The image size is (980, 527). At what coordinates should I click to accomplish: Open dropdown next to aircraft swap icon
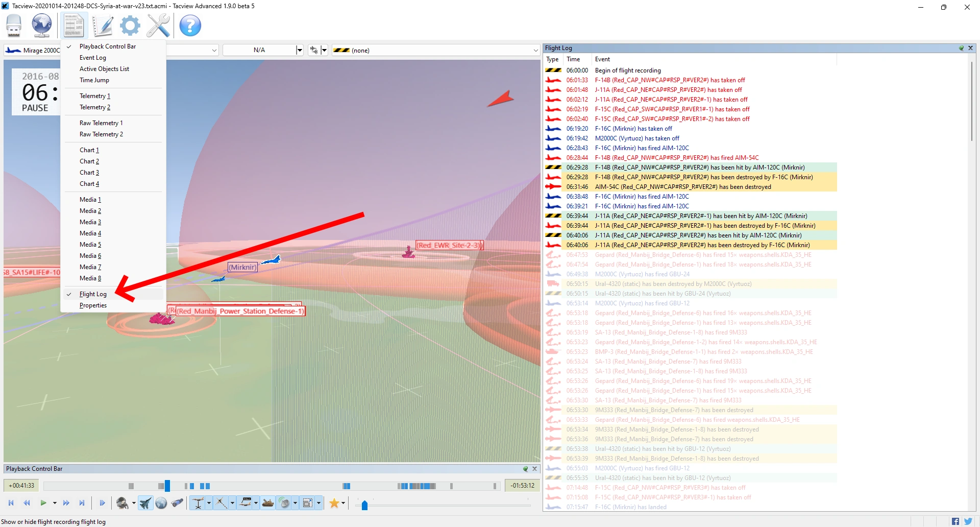click(324, 50)
